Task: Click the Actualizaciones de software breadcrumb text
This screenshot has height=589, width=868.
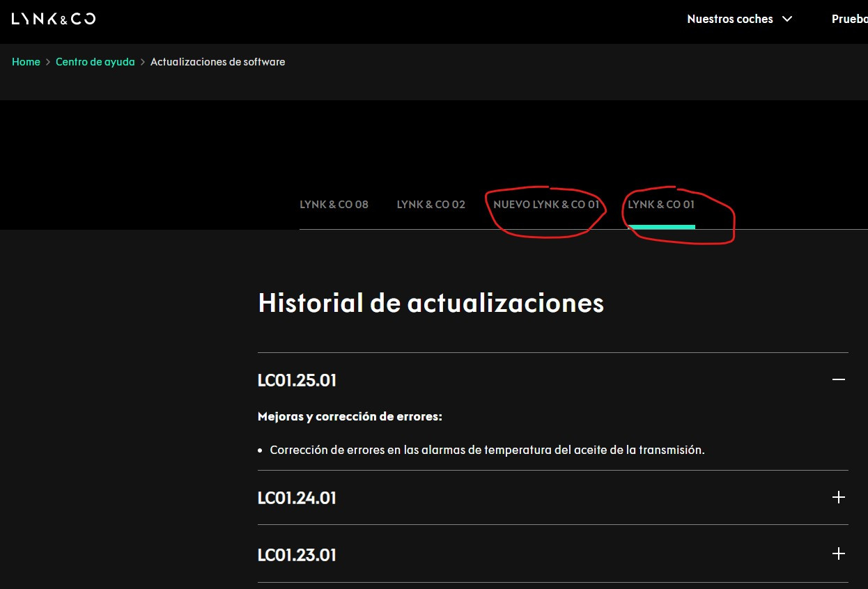Action: (x=217, y=62)
